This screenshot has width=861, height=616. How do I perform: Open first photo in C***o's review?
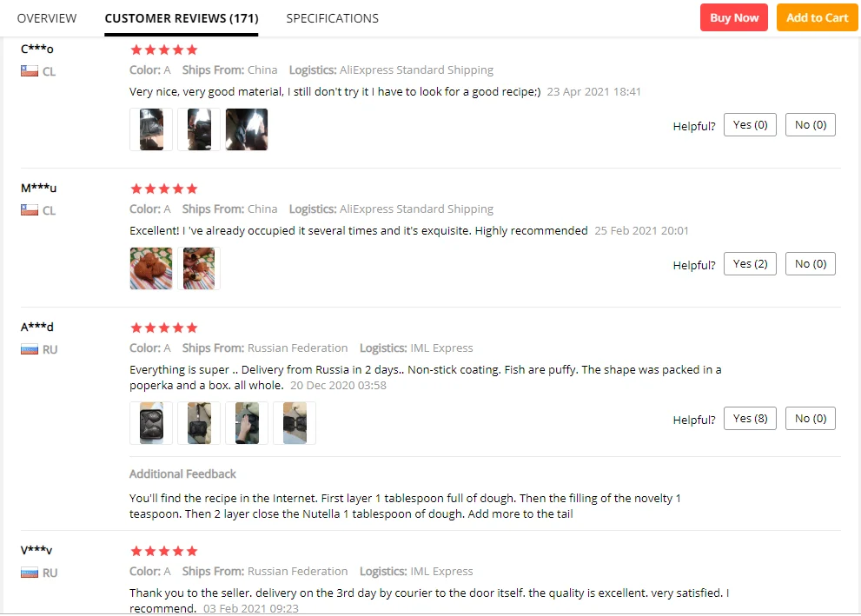point(151,129)
